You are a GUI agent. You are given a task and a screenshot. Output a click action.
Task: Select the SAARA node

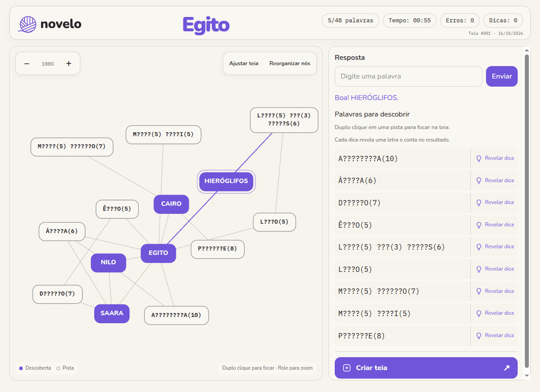[x=112, y=313]
